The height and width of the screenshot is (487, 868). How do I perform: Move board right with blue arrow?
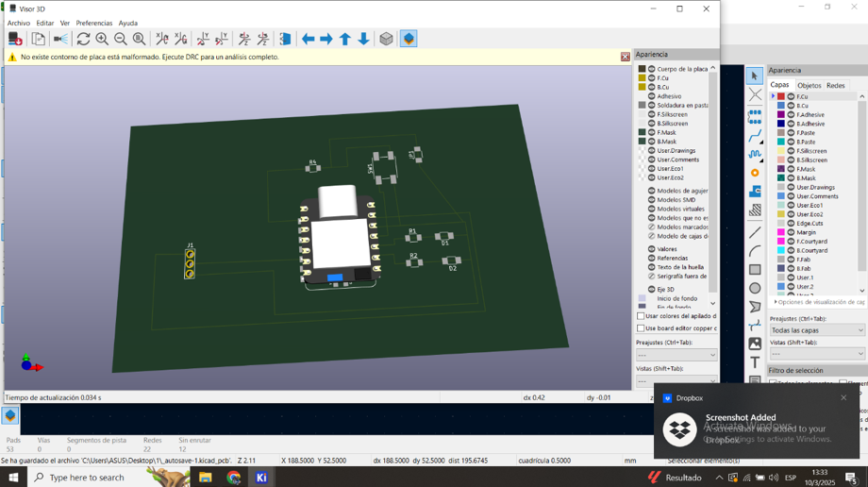click(326, 39)
